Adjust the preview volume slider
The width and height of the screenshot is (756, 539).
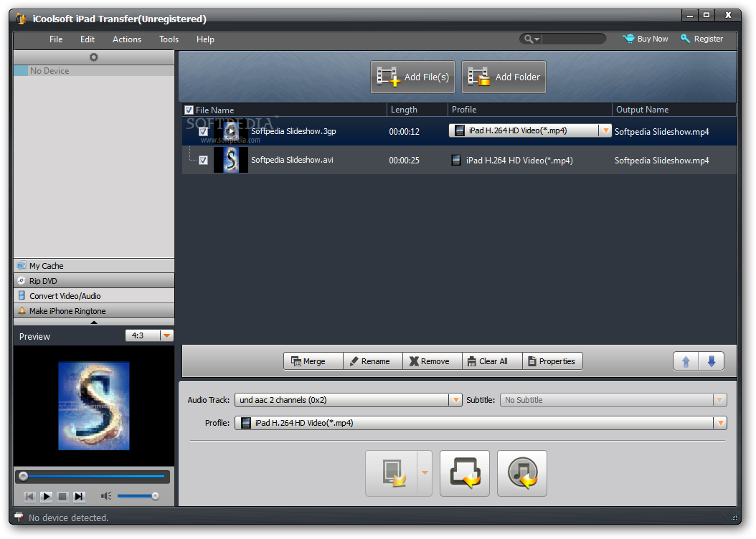tap(138, 496)
